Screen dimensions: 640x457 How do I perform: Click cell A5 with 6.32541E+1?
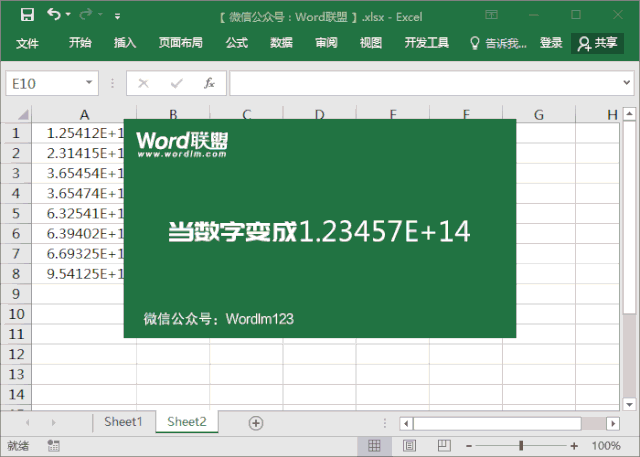click(x=78, y=213)
